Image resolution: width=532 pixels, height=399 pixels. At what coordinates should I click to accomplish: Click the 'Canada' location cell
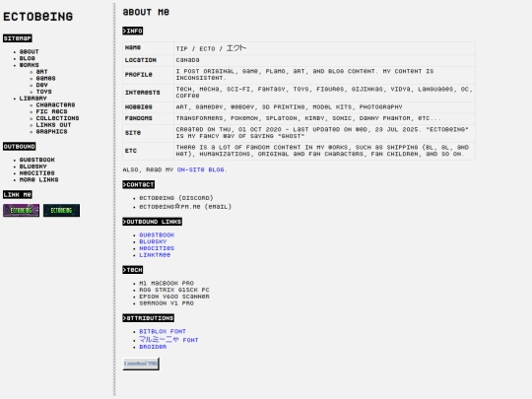tap(187, 60)
